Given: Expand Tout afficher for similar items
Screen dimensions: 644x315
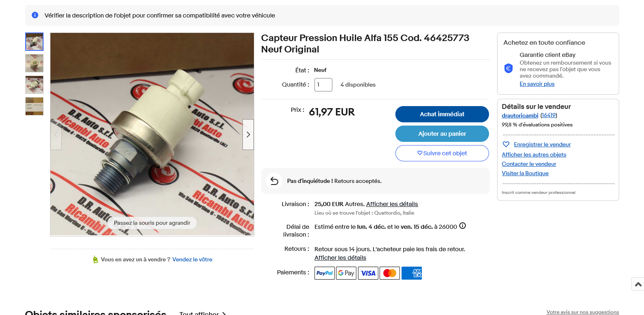Looking at the screenshot, I should 203,313.
